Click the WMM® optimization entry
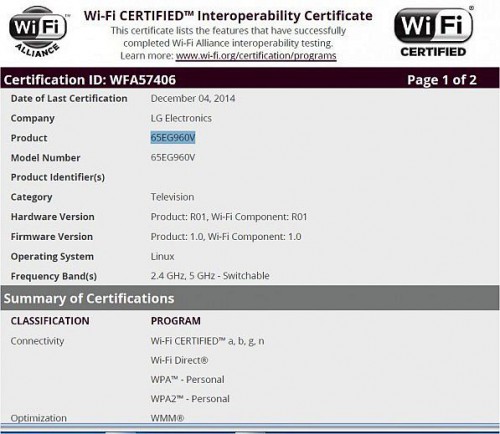500x434 pixels. [x=167, y=418]
